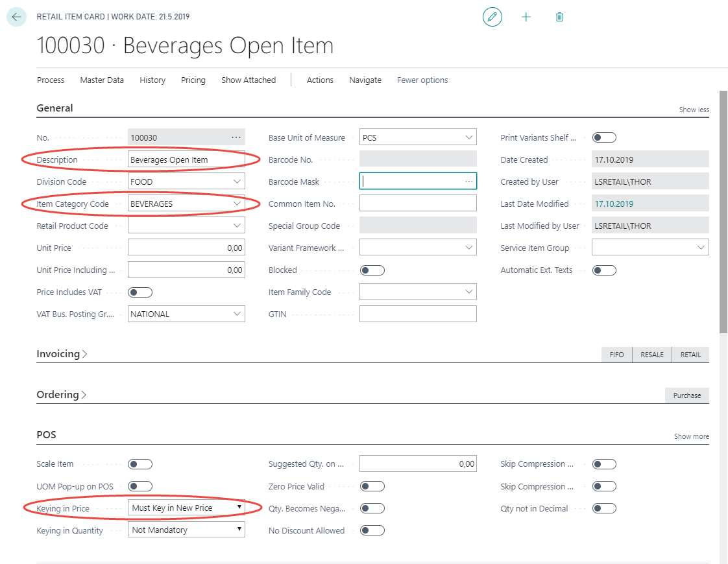Open the Pricing menu

(x=193, y=80)
